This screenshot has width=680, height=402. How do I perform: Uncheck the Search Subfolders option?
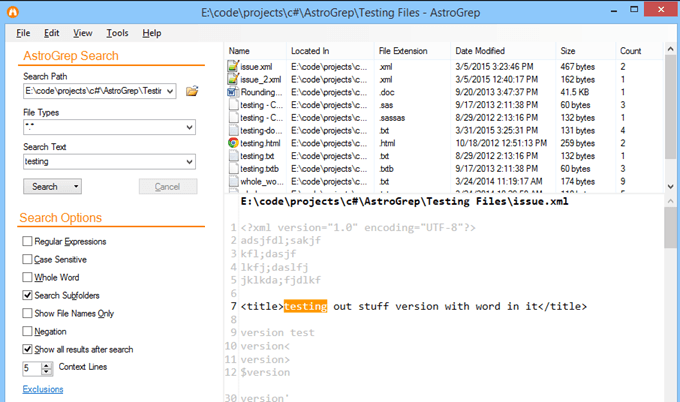click(x=27, y=295)
